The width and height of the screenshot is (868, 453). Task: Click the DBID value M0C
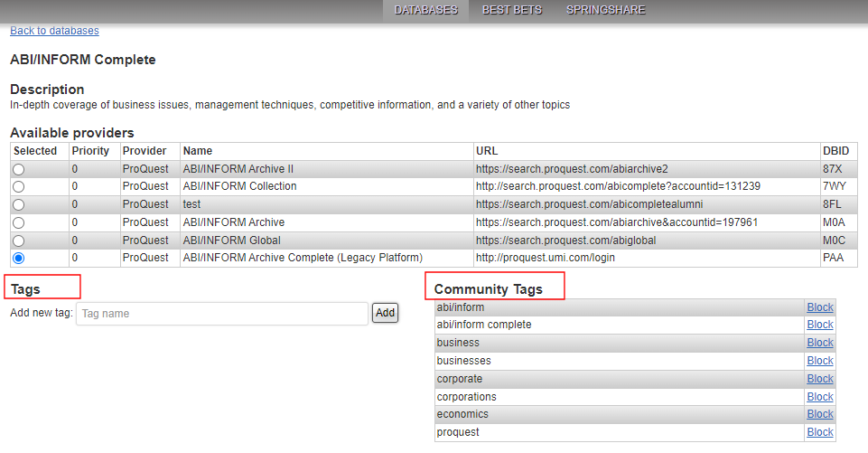[x=835, y=241]
